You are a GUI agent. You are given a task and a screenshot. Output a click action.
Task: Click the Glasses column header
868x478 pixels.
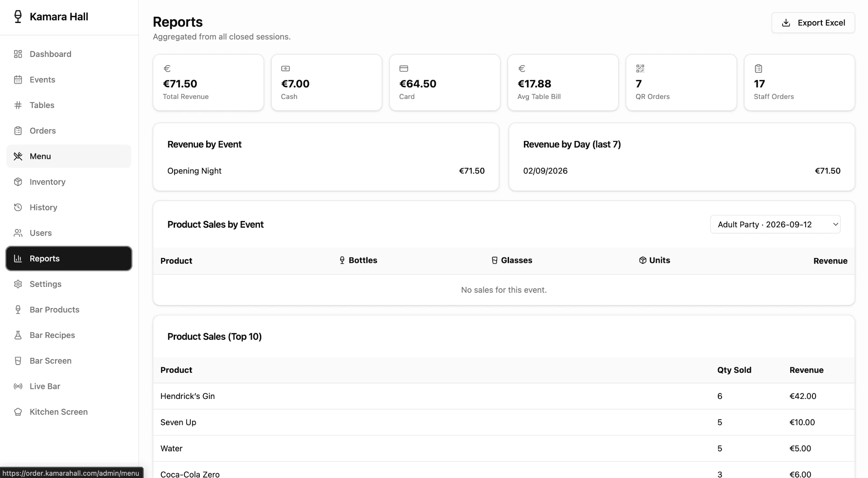click(512, 260)
